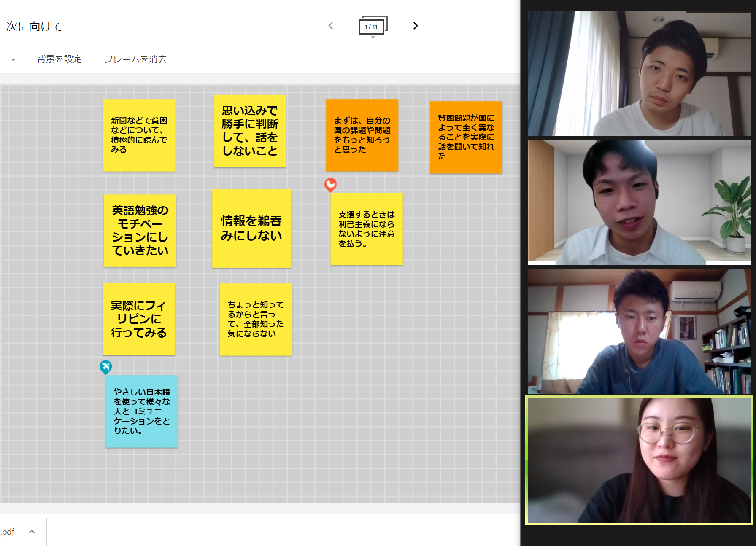Image resolution: width=756 pixels, height=546 pixels.
Task: Select highlighted participant video with glasses
Action: tap(639, 460)
